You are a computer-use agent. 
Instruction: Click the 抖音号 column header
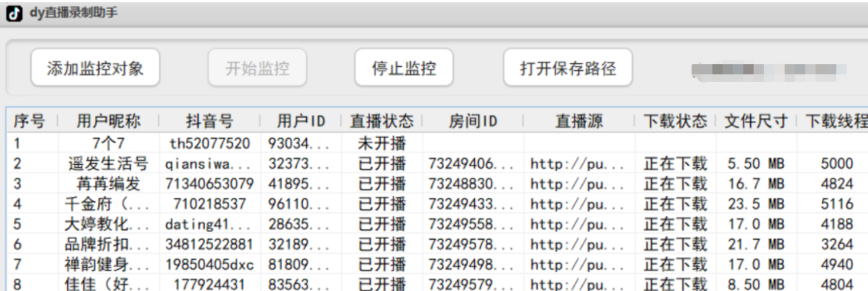[x=209, y=121]
